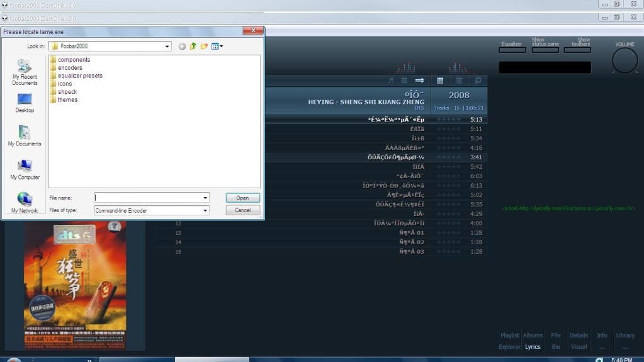Expand the Look in folder dropdown
644x362 pixels.
pos(167,47)
